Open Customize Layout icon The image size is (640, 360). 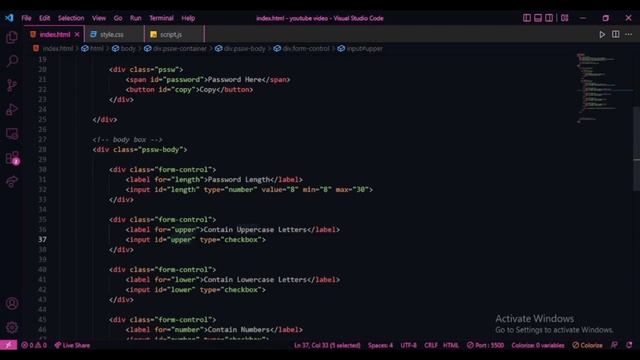coord(564,18)
